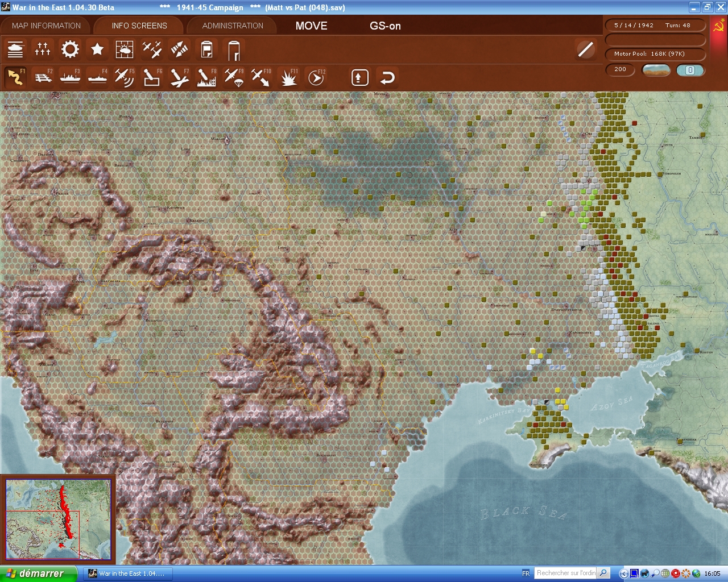The height and width of the screenshot is (582, 728).
Task: Click the minimap in the lower-left corner
Action: (58, 519)
